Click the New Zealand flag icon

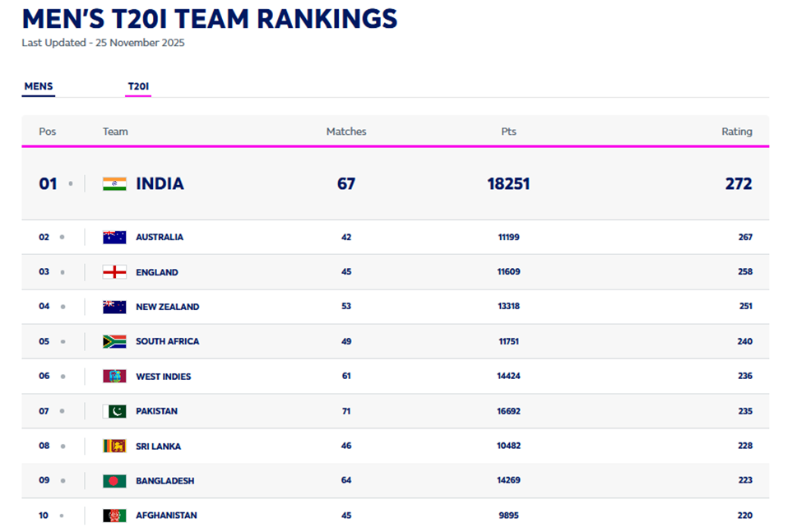pyautogui.click(x=114, y=307)
